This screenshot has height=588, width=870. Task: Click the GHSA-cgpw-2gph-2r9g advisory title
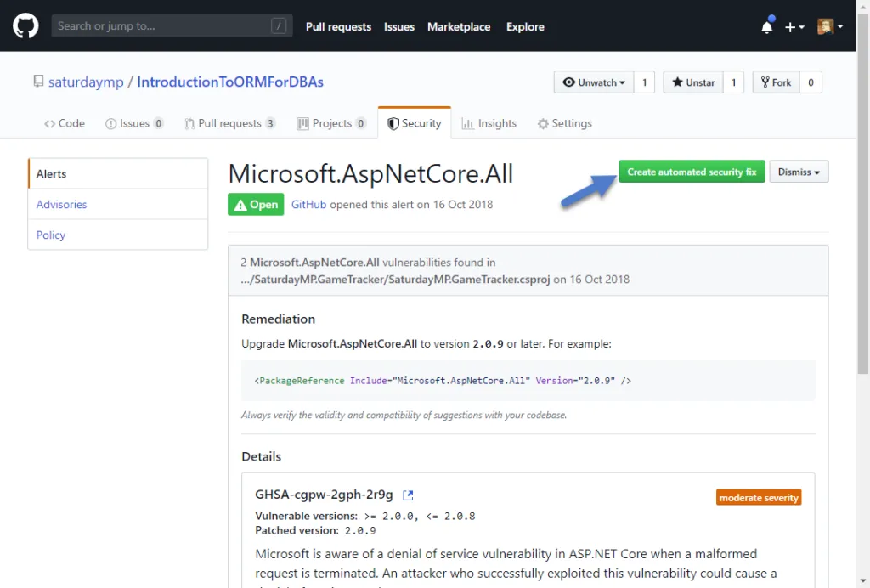(x=324, y=495)
